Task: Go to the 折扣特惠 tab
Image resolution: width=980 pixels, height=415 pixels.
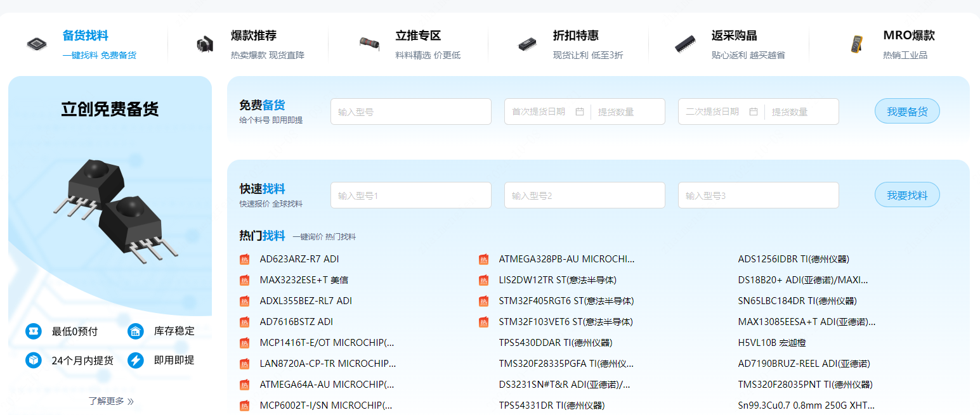Action: coord(576,35)
